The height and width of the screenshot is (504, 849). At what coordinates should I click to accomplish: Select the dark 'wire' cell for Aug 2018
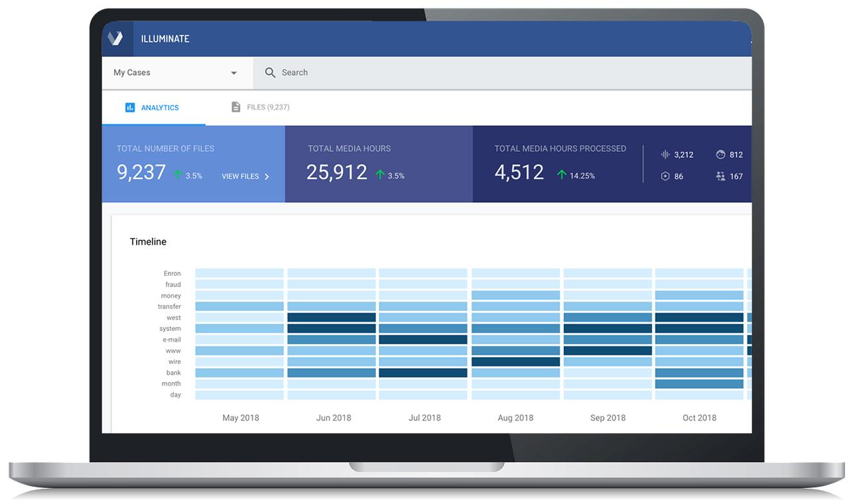tap(515, 362)
